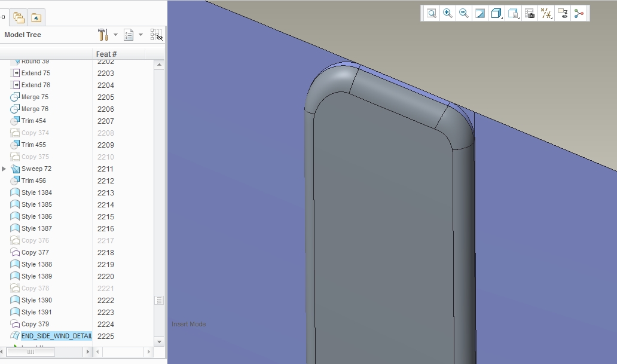Select the hidden Copy 376 feature
Viewport: 617px width, 364px height.
(x=35, y=240)
